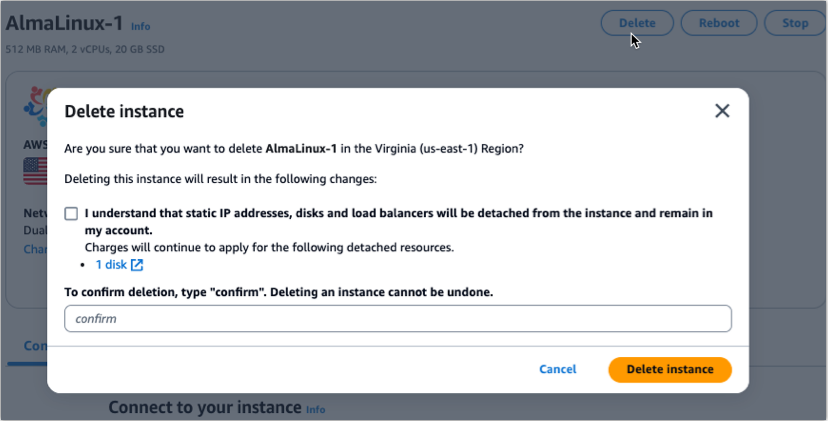Open the 1 disk link

110,265
